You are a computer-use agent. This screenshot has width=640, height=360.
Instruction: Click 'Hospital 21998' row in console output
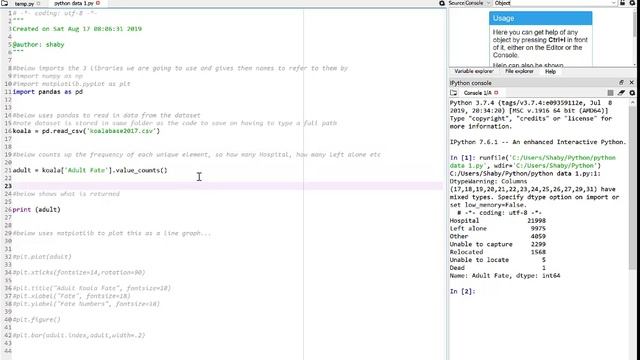(498, 220)
